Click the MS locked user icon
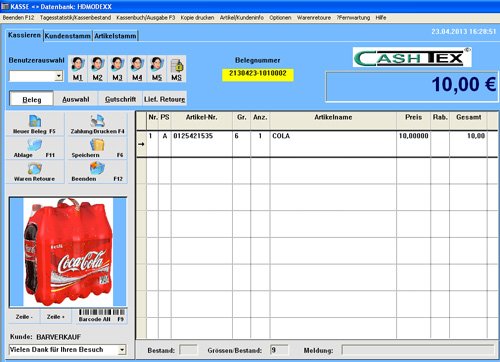 pyautogui.click(x=177, y=69)
